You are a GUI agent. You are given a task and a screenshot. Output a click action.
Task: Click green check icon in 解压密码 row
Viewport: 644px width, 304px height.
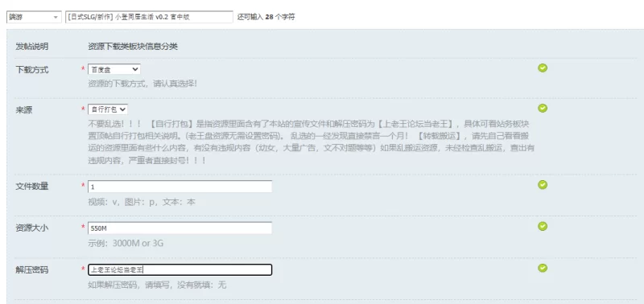(543, 269)
